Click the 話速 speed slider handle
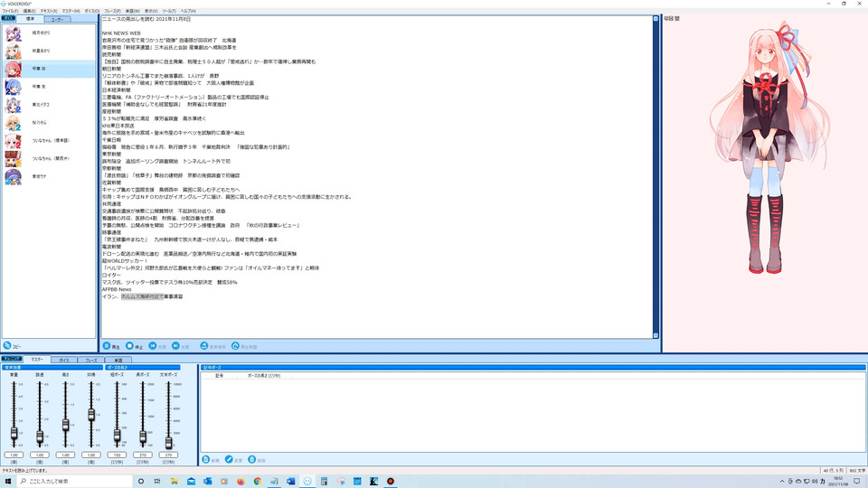Screen dimensions: 868x488 pos(40,437)
